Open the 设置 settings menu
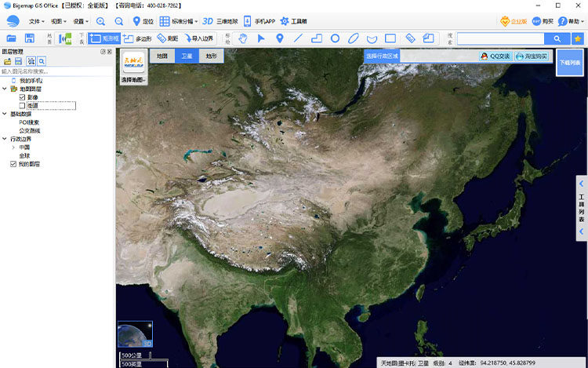The image size is (588, 368). click(x=81, y=21)
